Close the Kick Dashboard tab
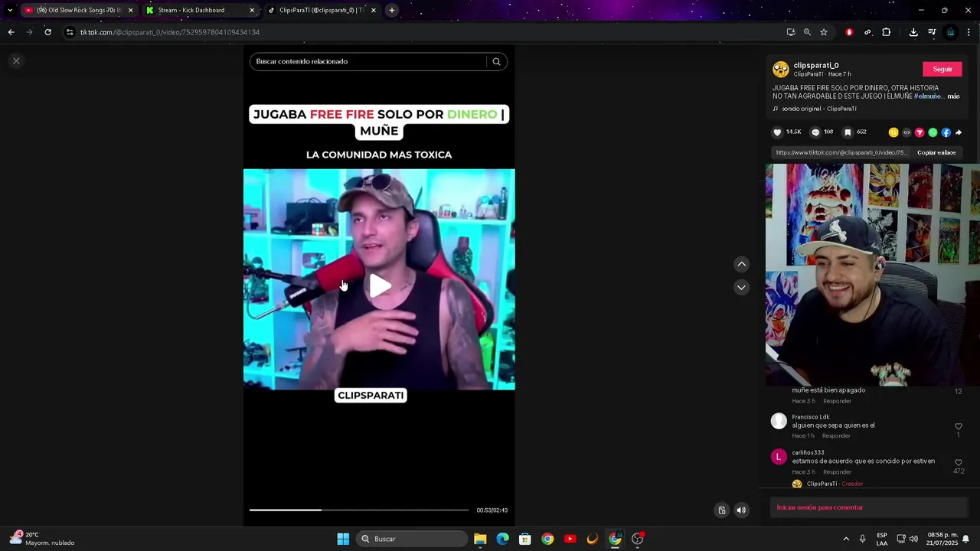Image resolution: width=980 pixels, height=551 pixels. [252, 10]
